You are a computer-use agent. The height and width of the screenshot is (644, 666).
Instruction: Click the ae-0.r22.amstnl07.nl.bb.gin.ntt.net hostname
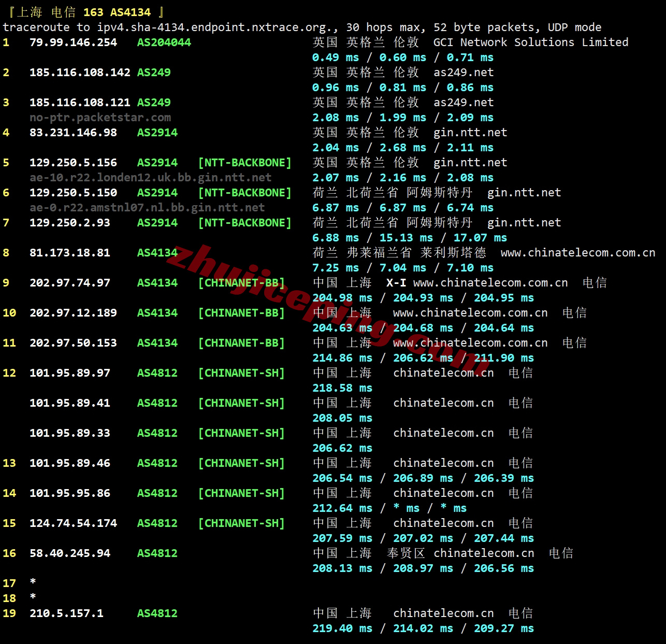click(x=147, y=208)
